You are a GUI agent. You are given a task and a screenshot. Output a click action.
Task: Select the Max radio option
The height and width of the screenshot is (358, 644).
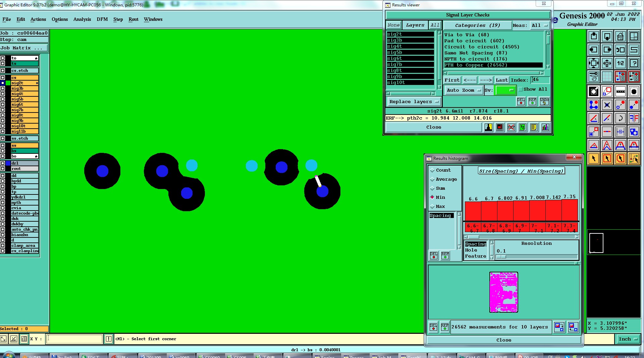(x=432, y=207)
